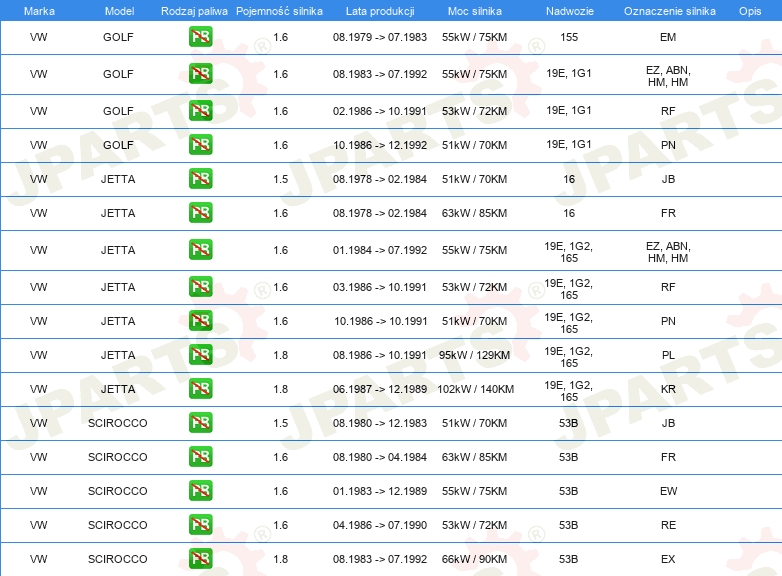Click the fuel icon in SCIROCCO RE row
The height and width of the screenshot is (576, 782).
(200, 525)
